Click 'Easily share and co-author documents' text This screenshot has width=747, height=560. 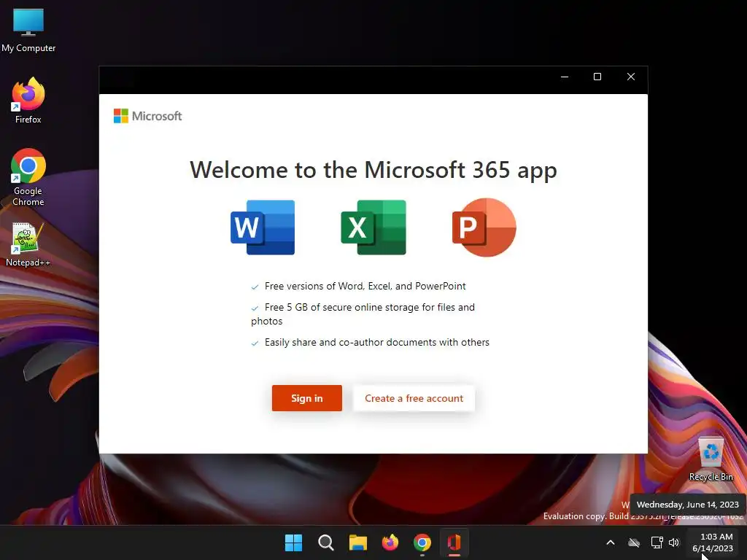pos(377,343)
